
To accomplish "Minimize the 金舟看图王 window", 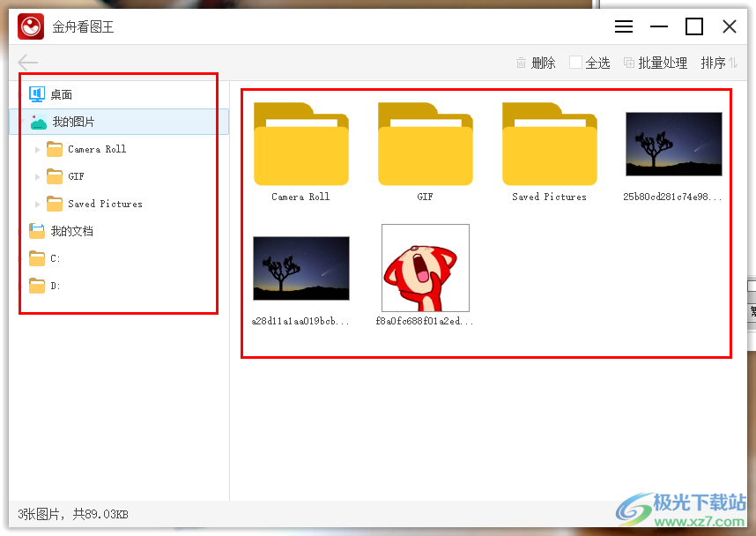I will pyautogui.click(x=658, y=26).
